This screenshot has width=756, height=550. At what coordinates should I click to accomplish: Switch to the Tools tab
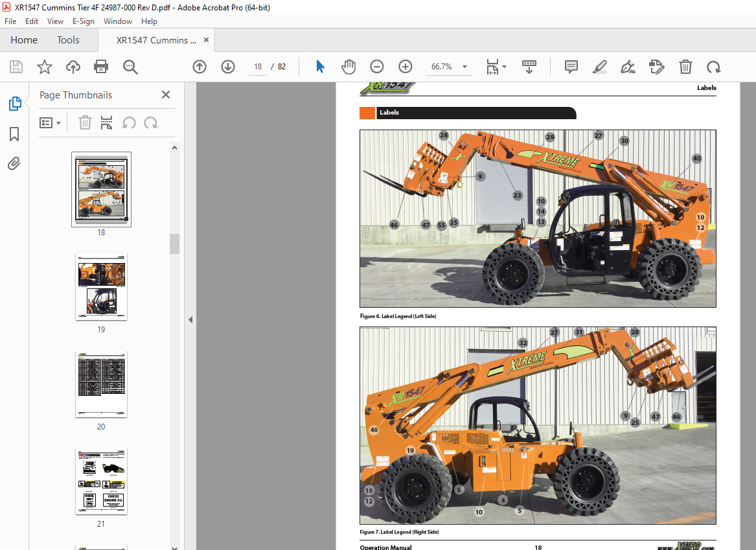68,40
